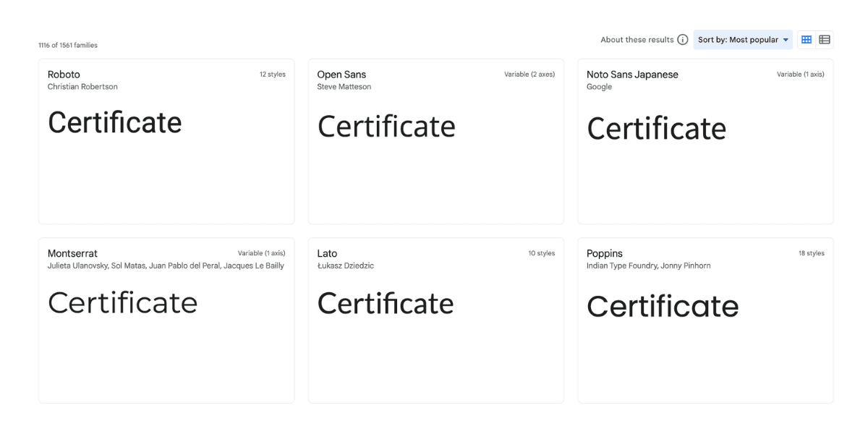868x434 pixels.
Task: Click the Poppins Certificate preview text
Action: (663, 307)
